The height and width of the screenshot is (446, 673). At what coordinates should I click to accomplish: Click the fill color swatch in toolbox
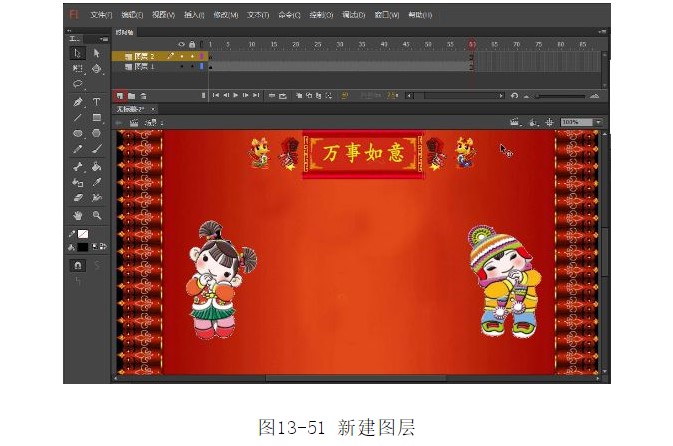83,247
